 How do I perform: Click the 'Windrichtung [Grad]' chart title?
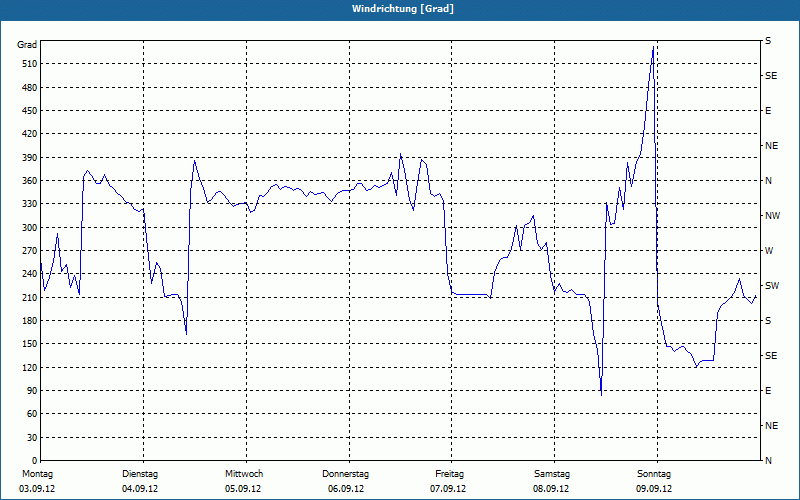403,9
